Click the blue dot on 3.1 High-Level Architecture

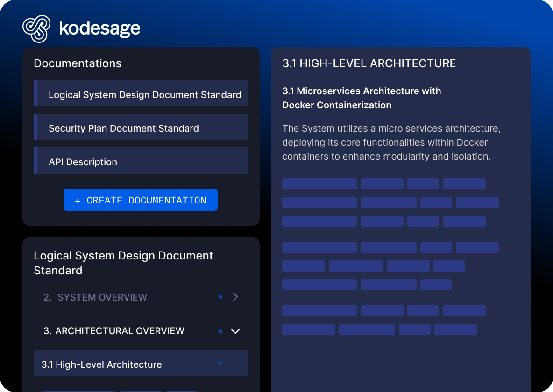pyautogui.click(x=220, y=363)
